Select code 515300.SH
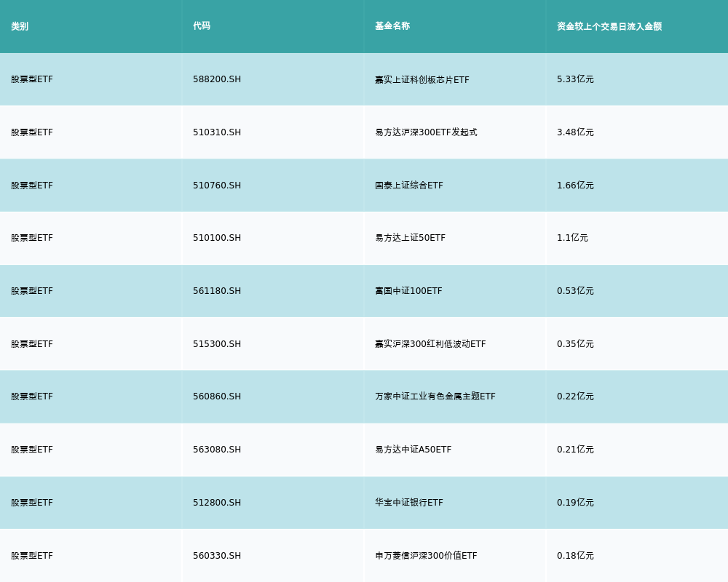The image size is (728, 582). coord(217,344)
